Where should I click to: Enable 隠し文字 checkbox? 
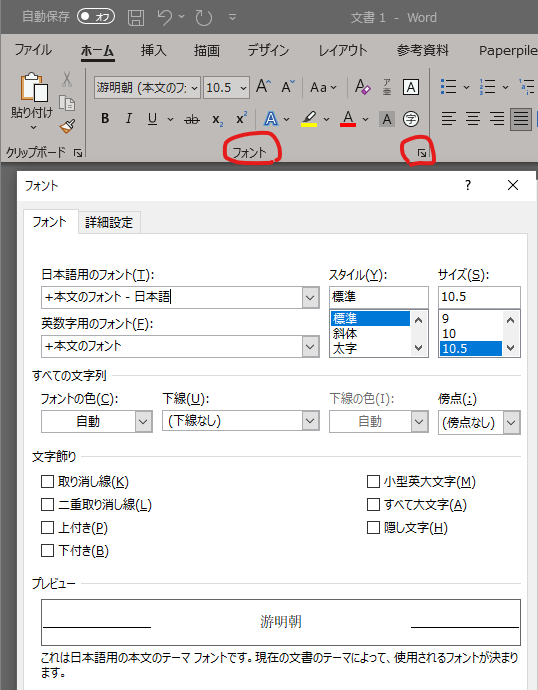tap(373, 527)
